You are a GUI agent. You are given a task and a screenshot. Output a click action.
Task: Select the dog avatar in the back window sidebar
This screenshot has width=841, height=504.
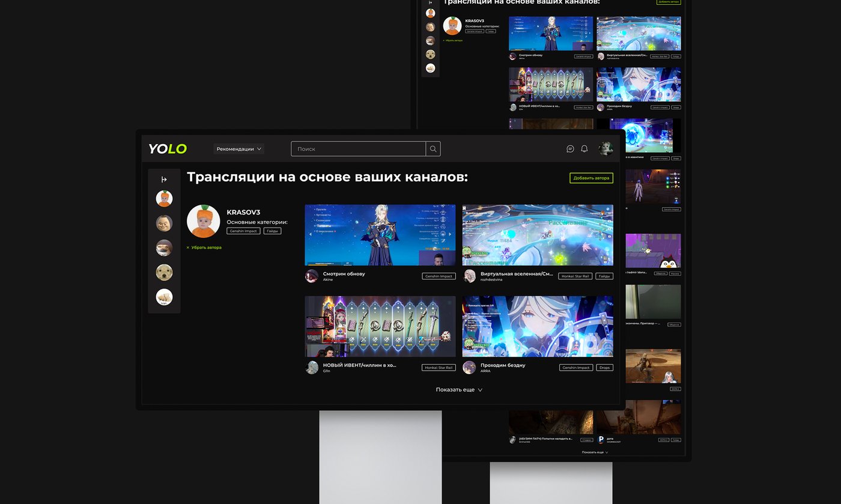(x=430, y=54)
